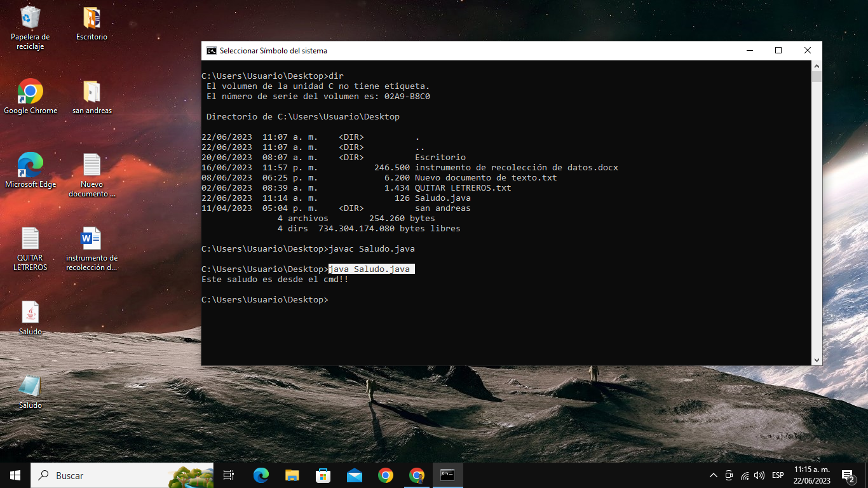This screenshot has height=488, width=868.
Task: Click the search highlights image in the search box
Action: click(190, 475)
